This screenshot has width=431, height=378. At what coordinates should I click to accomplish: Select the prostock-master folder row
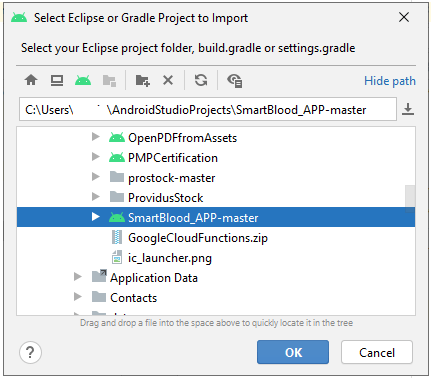click(216, 177)
